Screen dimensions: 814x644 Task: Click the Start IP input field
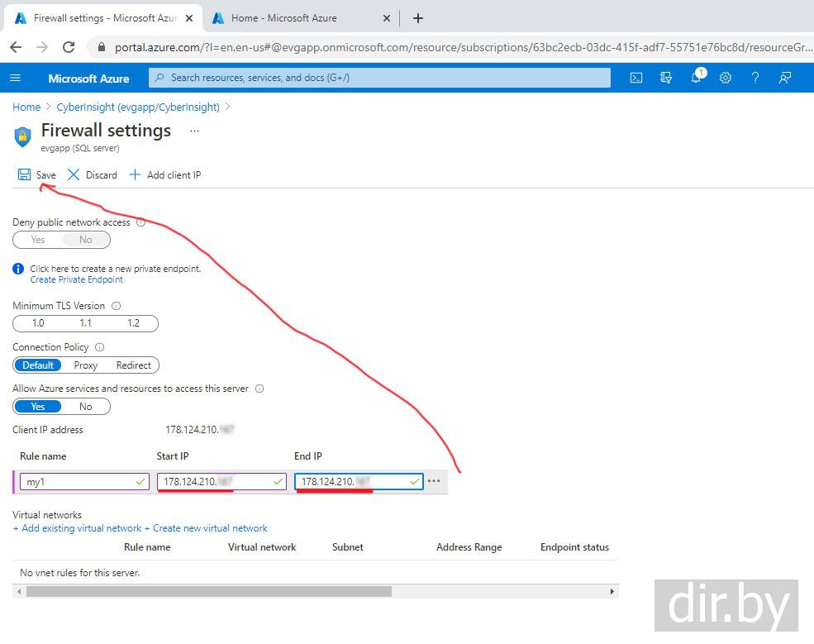point(215,481)
